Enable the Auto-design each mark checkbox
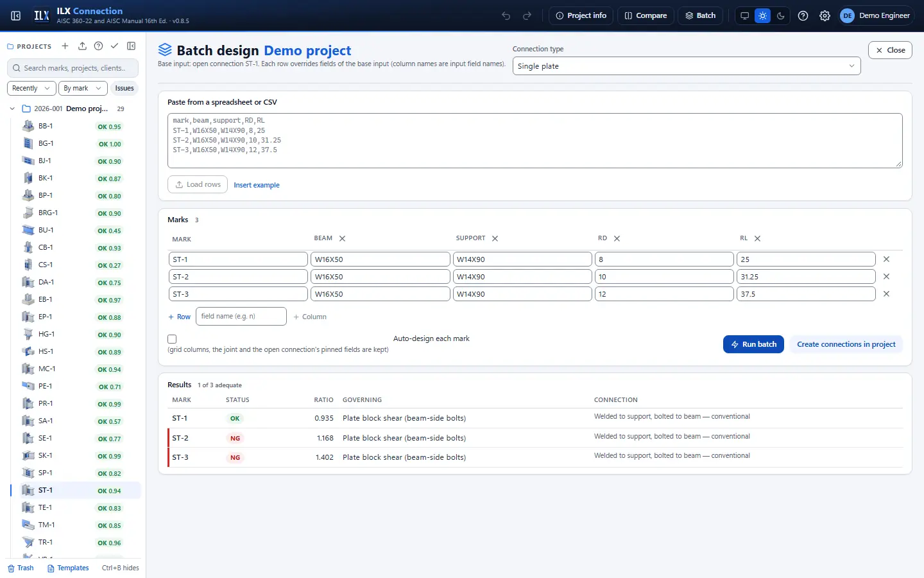This screenshot has width=924, height=578. click(172, 339)
